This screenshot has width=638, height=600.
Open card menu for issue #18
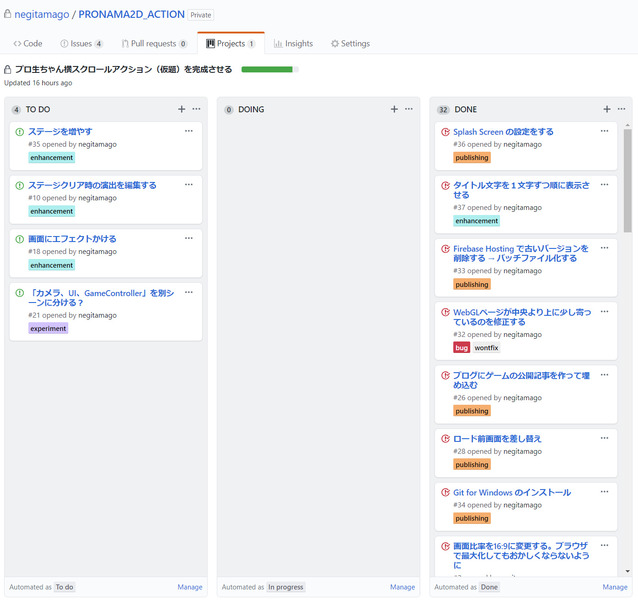click(x=189, y=238)
